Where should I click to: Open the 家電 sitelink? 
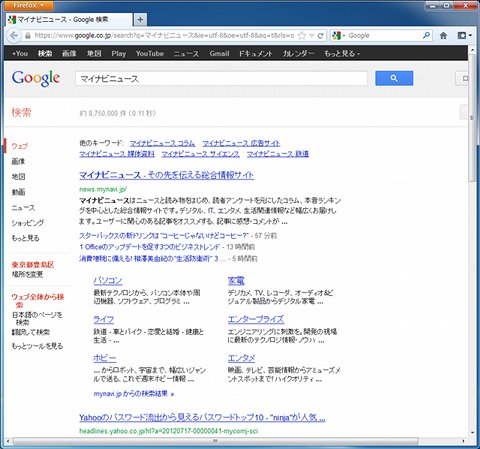click(236, 281)
